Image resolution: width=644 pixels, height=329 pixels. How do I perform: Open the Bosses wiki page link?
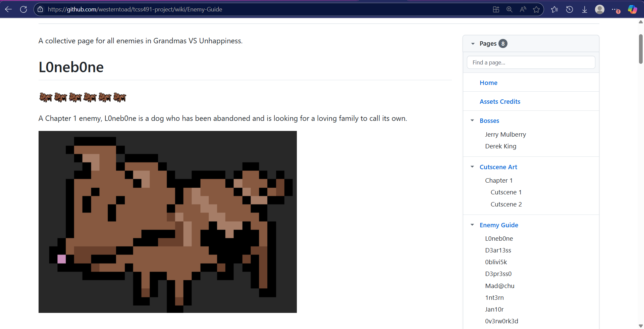489,121
